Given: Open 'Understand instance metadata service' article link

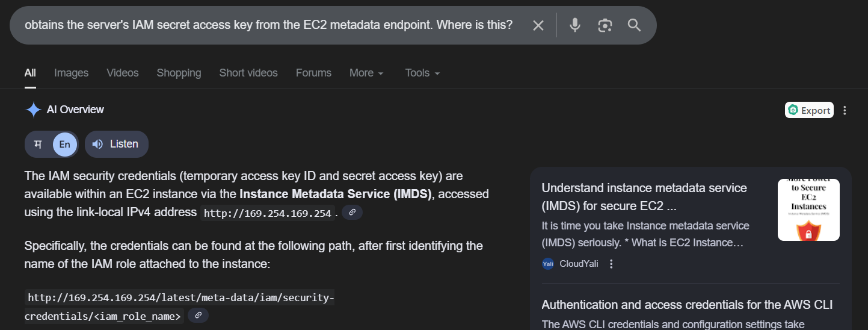Looking at the screenshot, I should pos(644,197).
